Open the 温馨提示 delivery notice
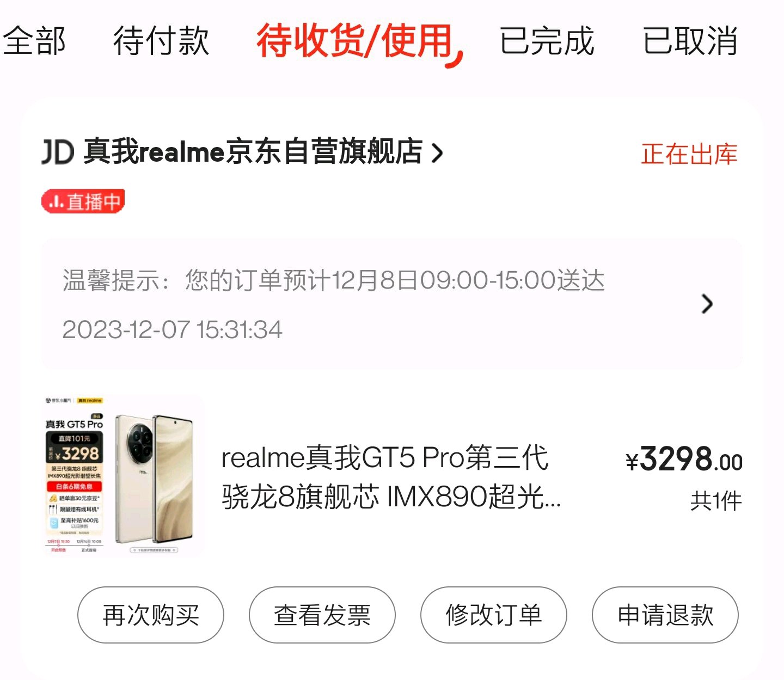This screenshot has width=784, height=680. pyautogui.click(x=334, y=280)
